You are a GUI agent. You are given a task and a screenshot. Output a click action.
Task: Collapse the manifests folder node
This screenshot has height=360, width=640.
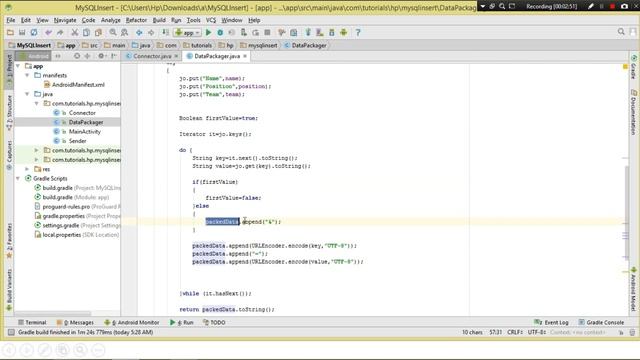tap(27, 75)
